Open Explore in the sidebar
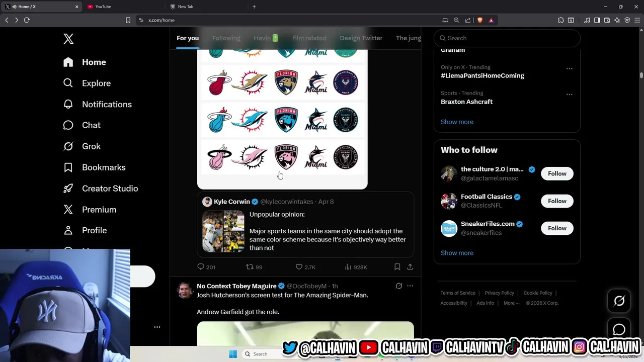 click(87, 83)
